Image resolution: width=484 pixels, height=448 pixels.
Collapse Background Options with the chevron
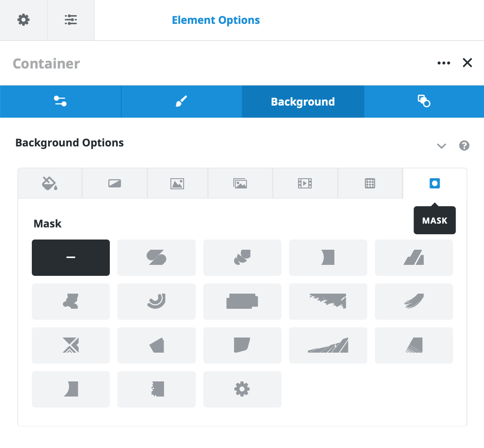(x=442, y=146)
